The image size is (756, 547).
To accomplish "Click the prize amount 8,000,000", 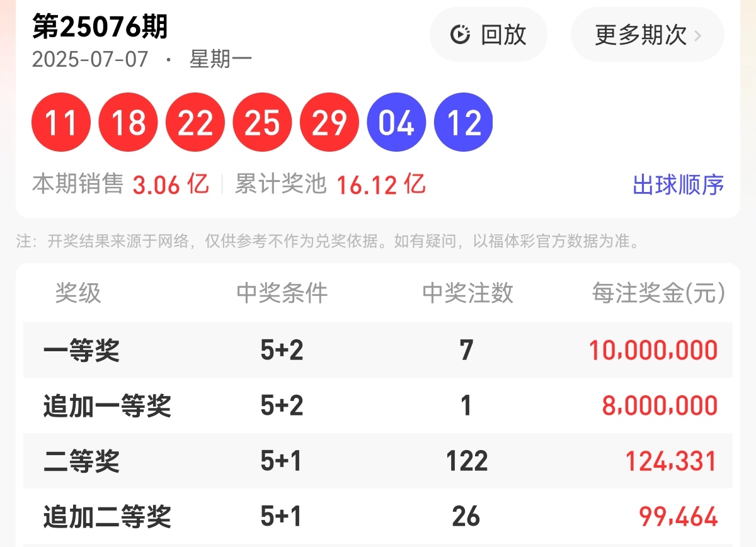I will pos(660,406).
